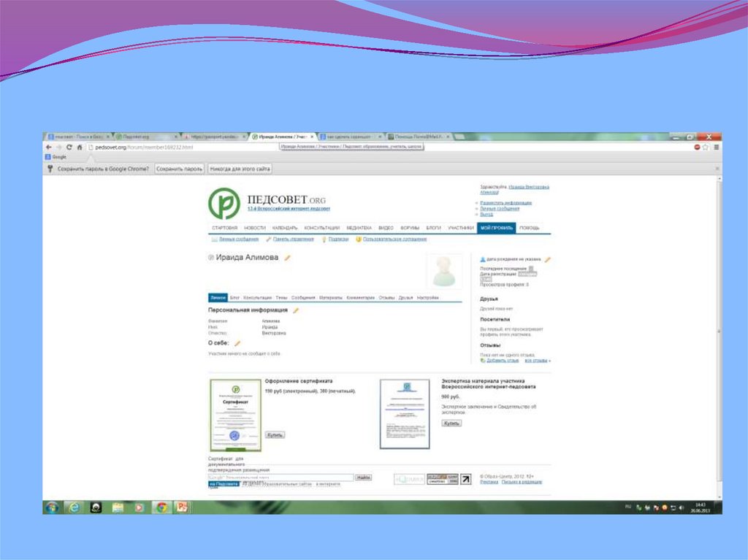748x560 pixels.
Task: Select the Материалы profile tab
Action: point(331,298)
